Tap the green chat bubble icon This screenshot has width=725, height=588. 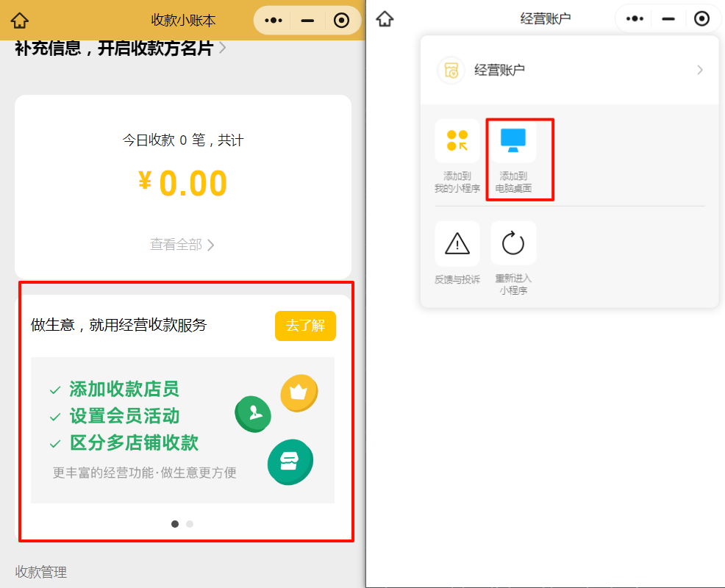(x=290, y=462)
